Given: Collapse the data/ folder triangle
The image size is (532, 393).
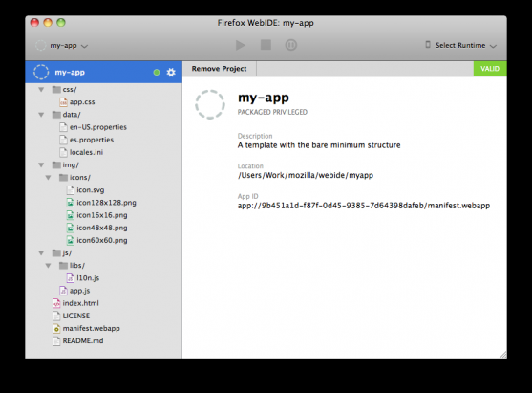Looking at the screenshot, I should tap(41, 115).
